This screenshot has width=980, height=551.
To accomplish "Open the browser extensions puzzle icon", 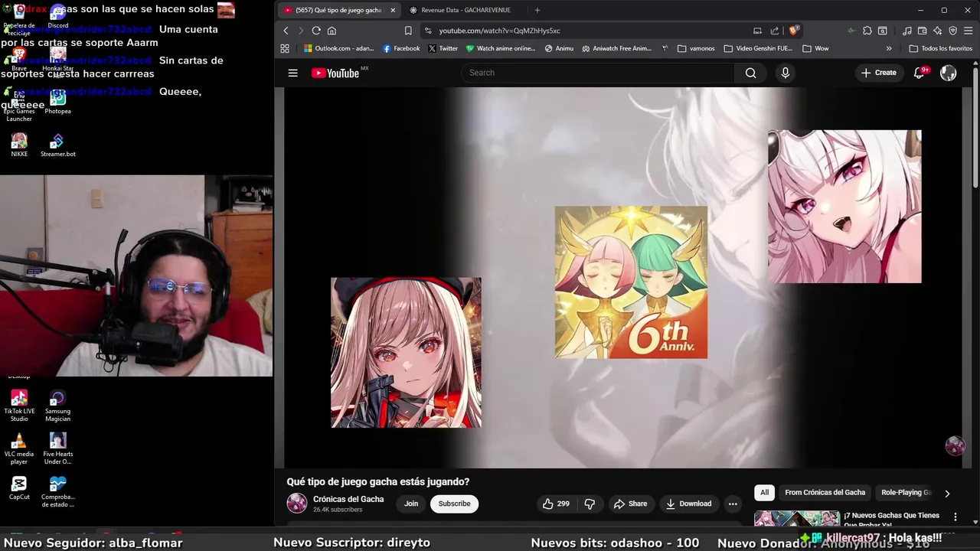I will point(867,31).
